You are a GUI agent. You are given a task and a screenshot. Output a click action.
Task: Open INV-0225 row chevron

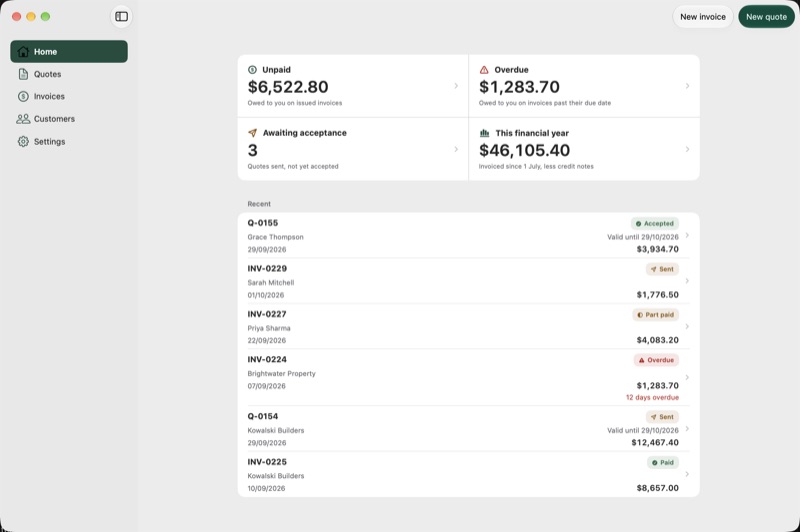click(x=687, y=474)
